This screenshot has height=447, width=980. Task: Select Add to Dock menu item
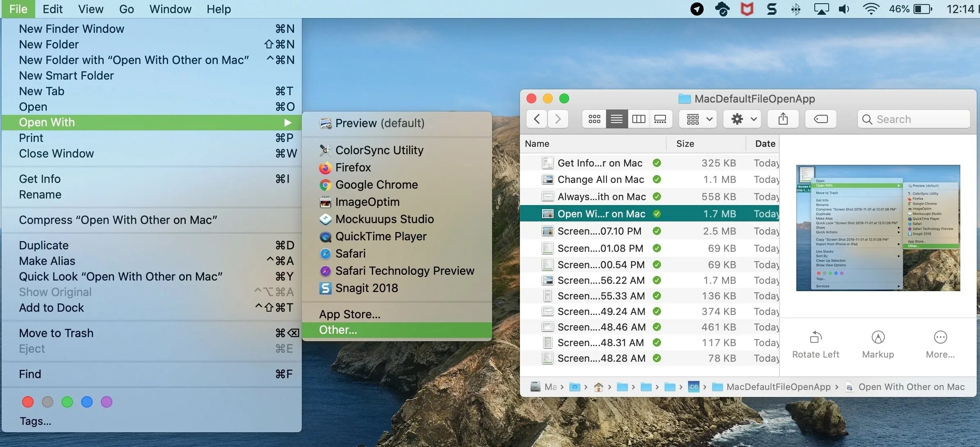click(152, 308)
